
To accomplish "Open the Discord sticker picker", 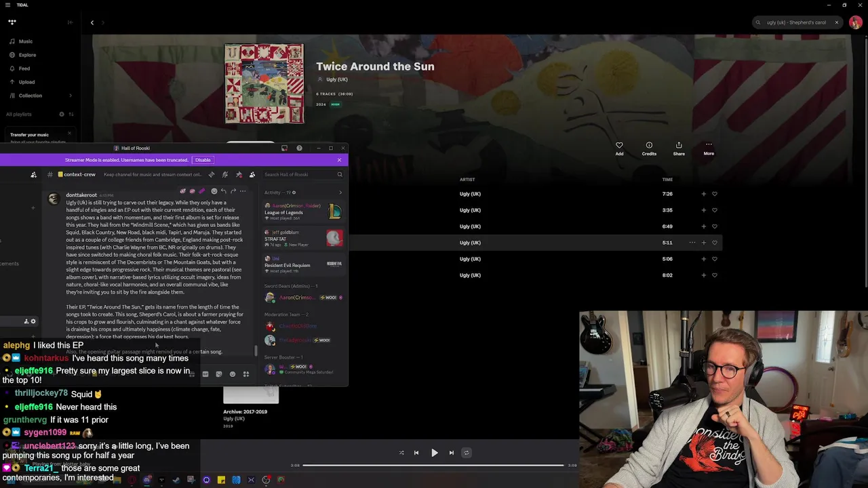I will click(x=218, y=374).
